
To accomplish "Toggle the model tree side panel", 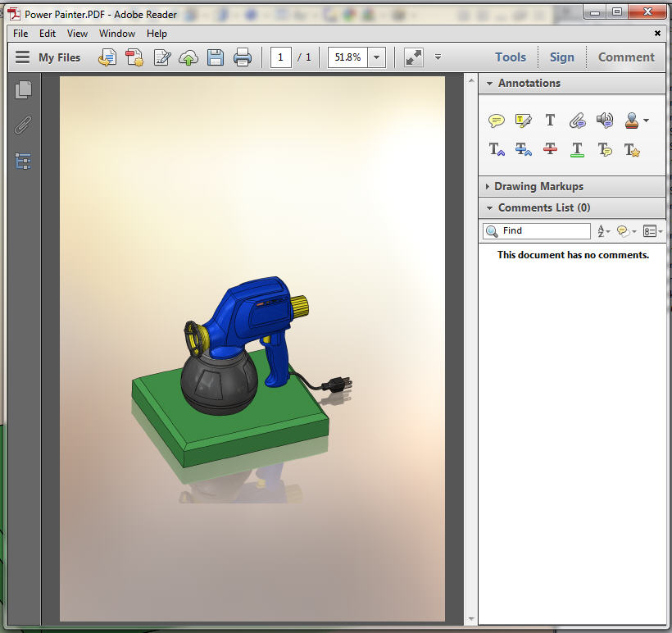I will pos(23,161).
